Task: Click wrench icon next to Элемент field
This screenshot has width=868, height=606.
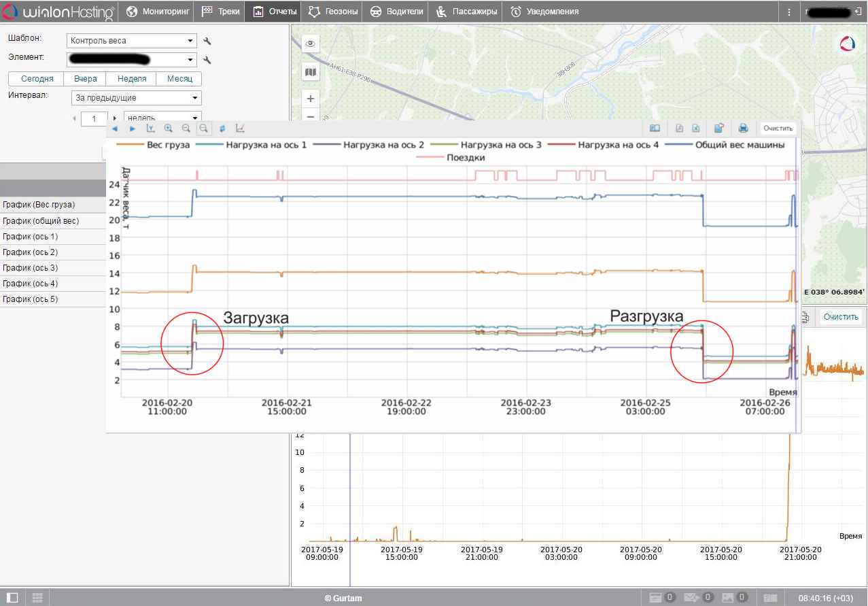Action: pos(207,60)
